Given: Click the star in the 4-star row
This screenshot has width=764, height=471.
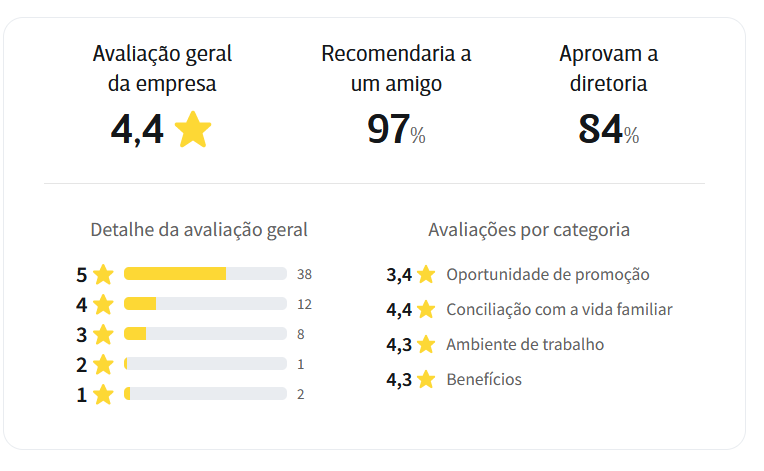Looking at the screenshot, I should point(103,305).
